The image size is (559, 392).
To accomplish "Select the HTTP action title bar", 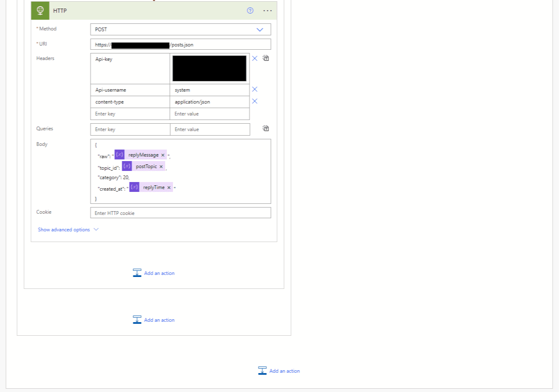I will point(144,11).
